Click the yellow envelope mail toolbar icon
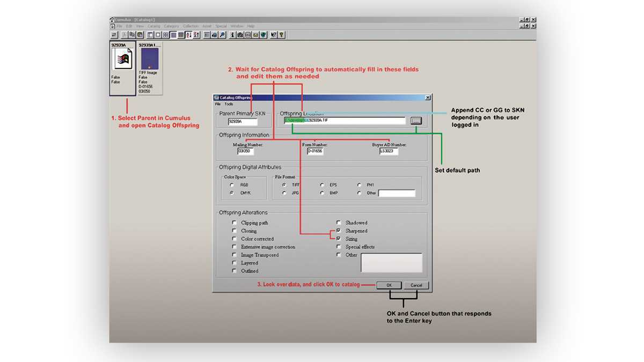 (255, 35)
